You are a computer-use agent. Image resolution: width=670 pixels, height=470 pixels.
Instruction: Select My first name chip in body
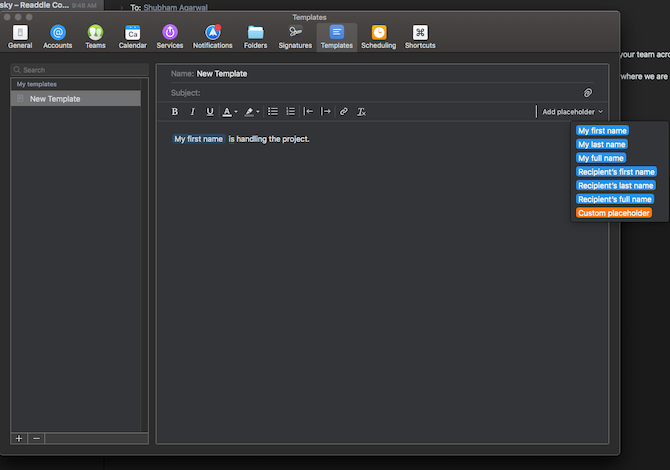pos(198,139)
